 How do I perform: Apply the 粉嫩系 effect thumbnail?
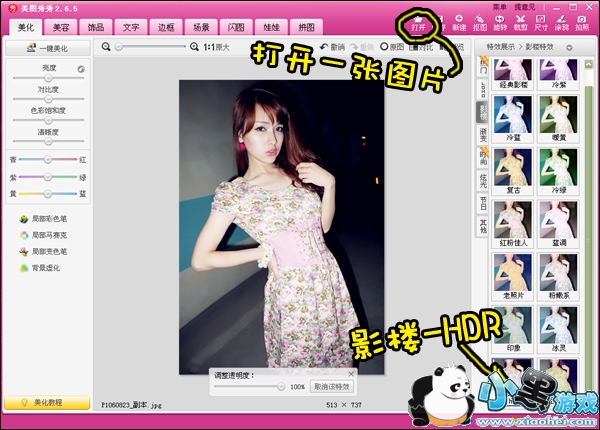[x=559, y=277]
